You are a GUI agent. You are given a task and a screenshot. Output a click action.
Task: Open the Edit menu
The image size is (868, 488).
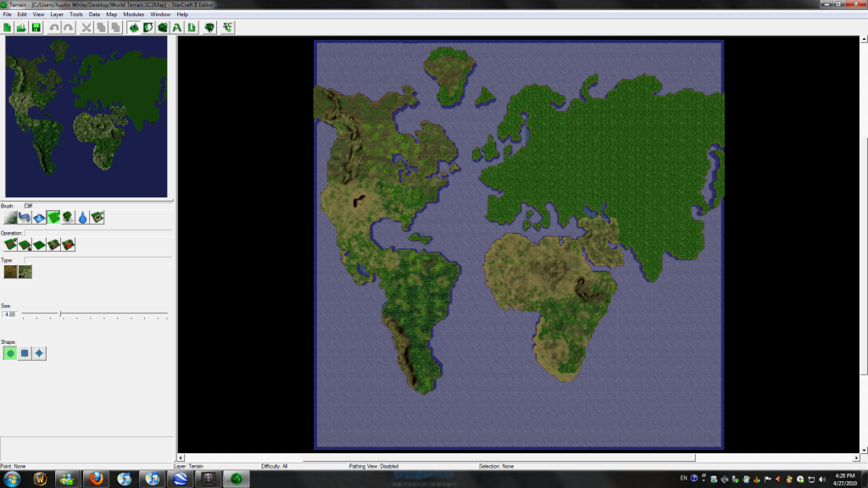pos(22,14)
